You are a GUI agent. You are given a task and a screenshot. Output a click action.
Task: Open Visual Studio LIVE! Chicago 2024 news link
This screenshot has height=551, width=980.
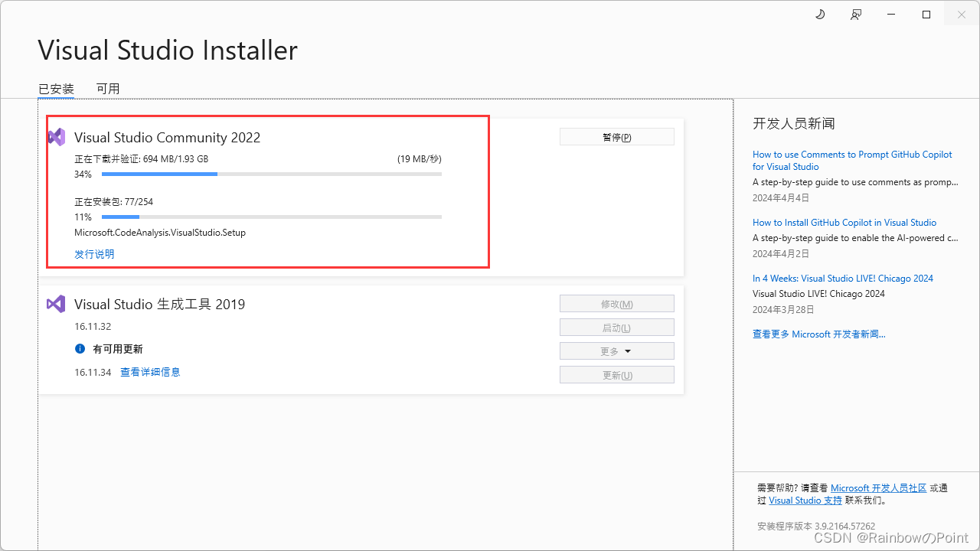point(843,279)
